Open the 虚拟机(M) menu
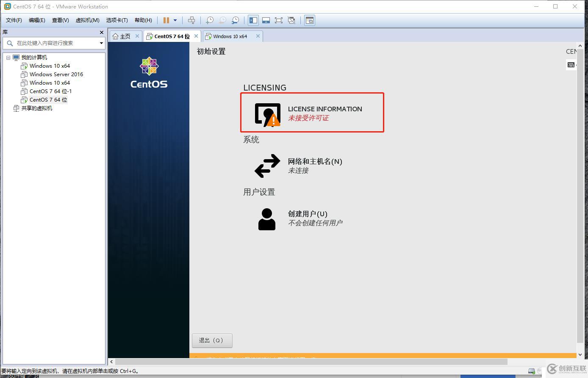Image resolution: width=588 pixels, height=378 pixels. point(87,20)
